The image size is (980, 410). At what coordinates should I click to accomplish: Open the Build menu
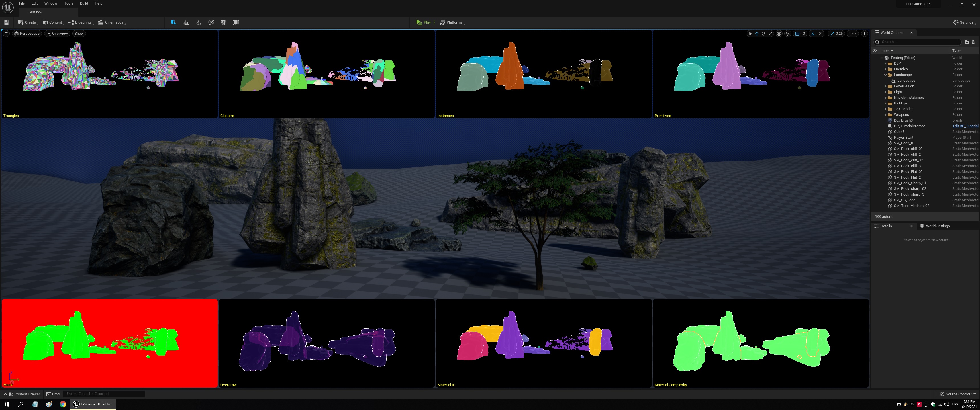click(84, 3)
